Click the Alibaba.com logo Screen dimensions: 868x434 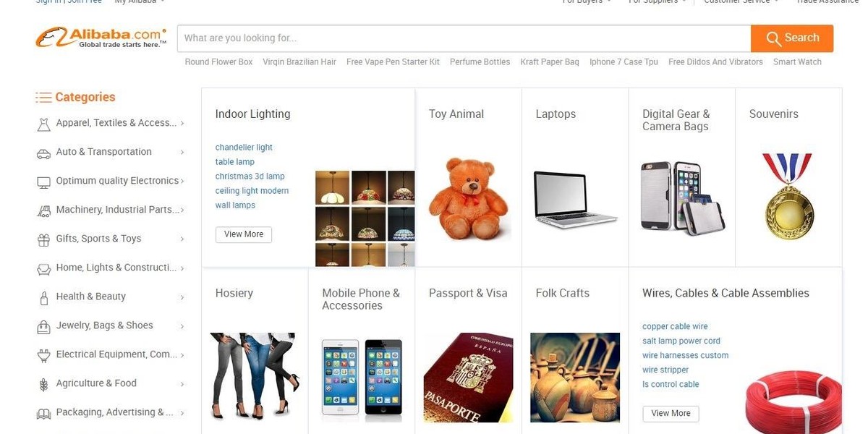[101, 38]
